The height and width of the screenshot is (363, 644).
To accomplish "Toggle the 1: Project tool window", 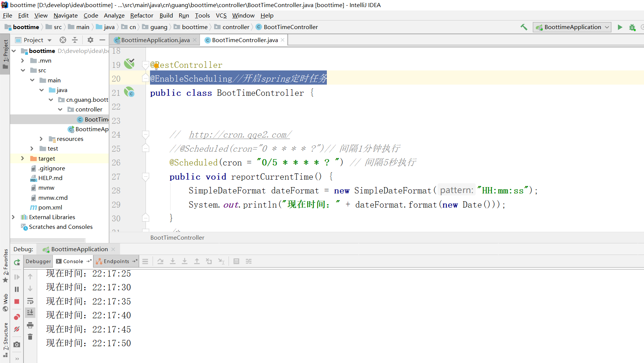I will click(5, 55).
